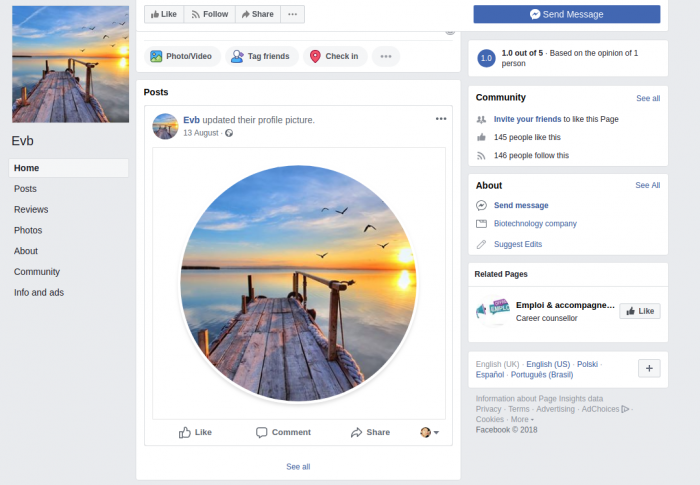Go to Photos in the left sidebar

click(x=28, y=230)
